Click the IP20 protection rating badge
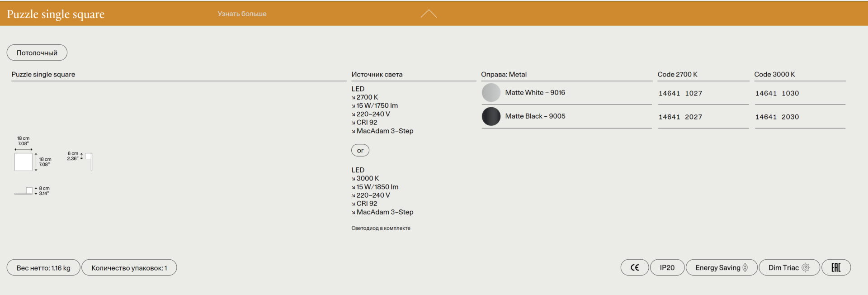The height and width of the screenshot is (295, 868). [667, 267]
